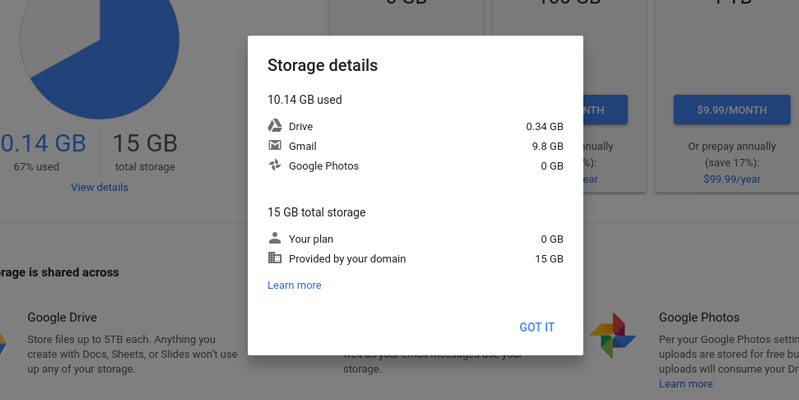Click the Drive '0.34 GB' value

[545, 126]
